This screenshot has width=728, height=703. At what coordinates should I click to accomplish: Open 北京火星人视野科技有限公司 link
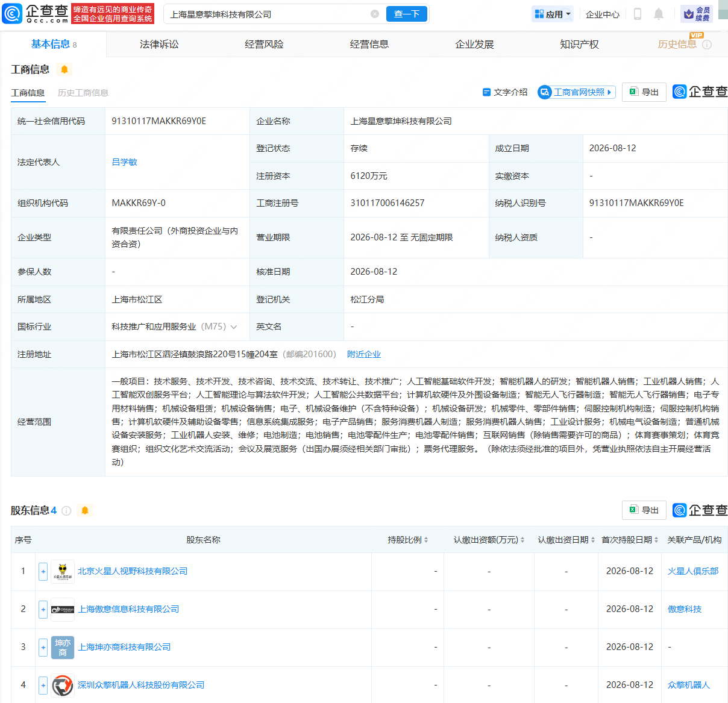pos(133,571)
